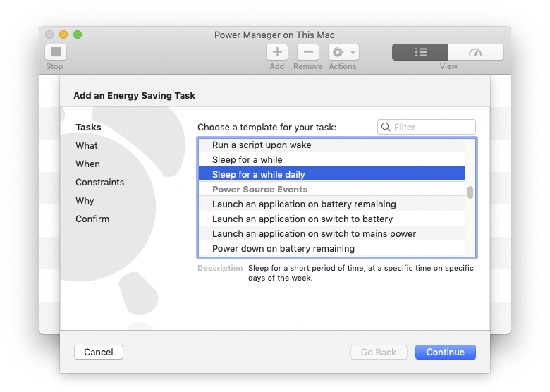The width and height of the screenshot is (550, 392).
Task: Click the Add plus toolbar icon
Action: (x=277, y=52)
